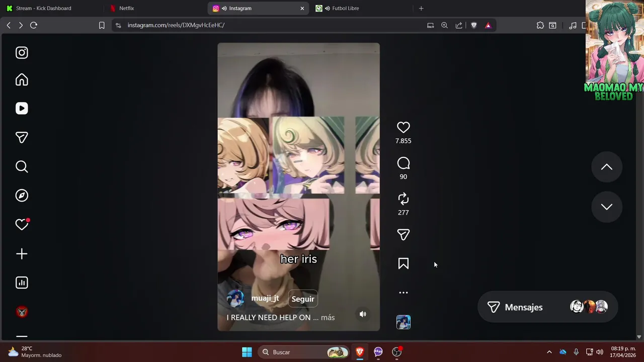Open the insights dashboard chart icon

22,283
